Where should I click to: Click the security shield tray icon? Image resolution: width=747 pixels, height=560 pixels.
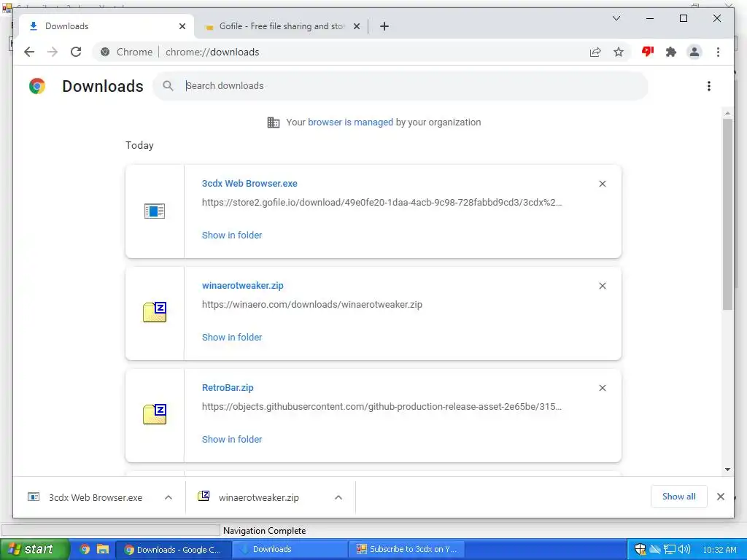[x=640, y=550]
